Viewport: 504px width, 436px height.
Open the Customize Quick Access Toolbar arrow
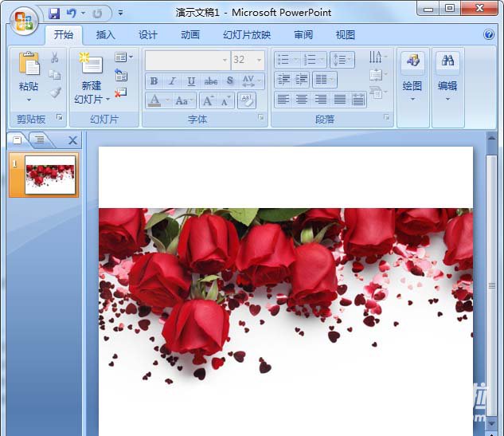[120, 13]
